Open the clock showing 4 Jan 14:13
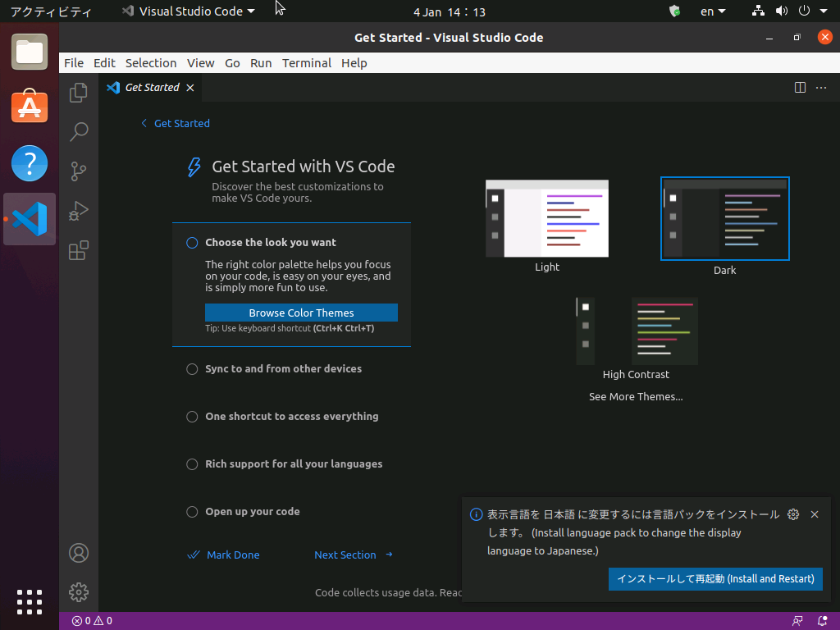The image size is (840, 630). (x=449, y=11)
